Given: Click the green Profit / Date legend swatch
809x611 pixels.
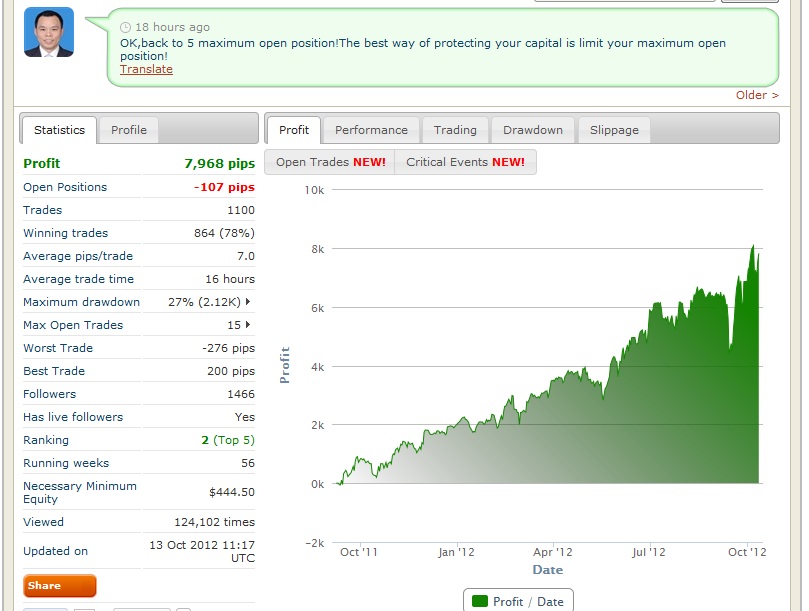Looking at the screenshot, I should pyautogui.click(x=480, y=601).
